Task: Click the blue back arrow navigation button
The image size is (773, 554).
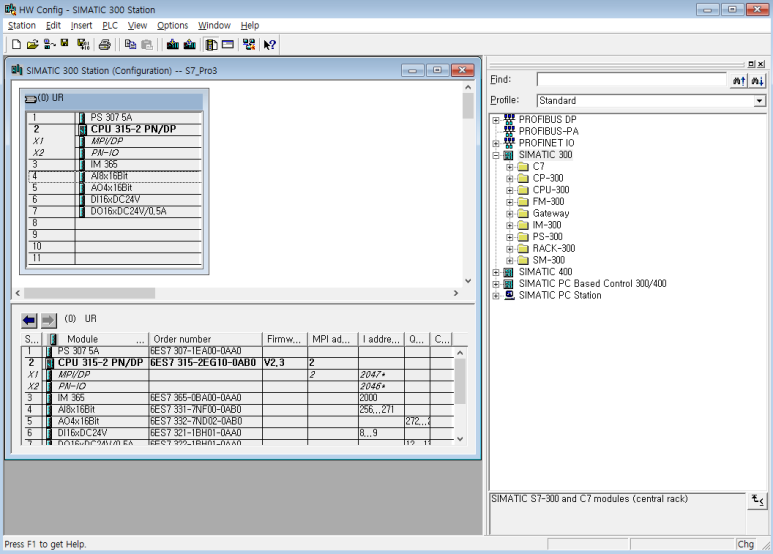Action: click(29, 320)
